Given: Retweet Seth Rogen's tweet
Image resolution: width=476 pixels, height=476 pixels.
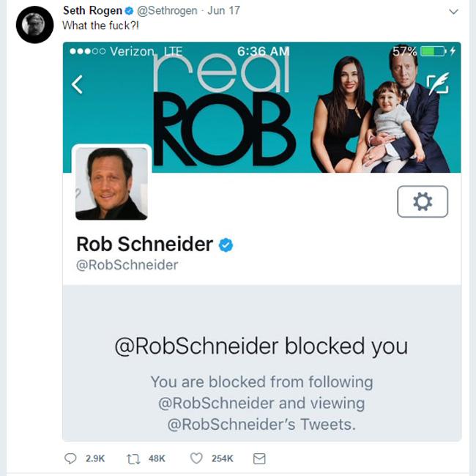Looking at the screenshot, I should point(133,458).
